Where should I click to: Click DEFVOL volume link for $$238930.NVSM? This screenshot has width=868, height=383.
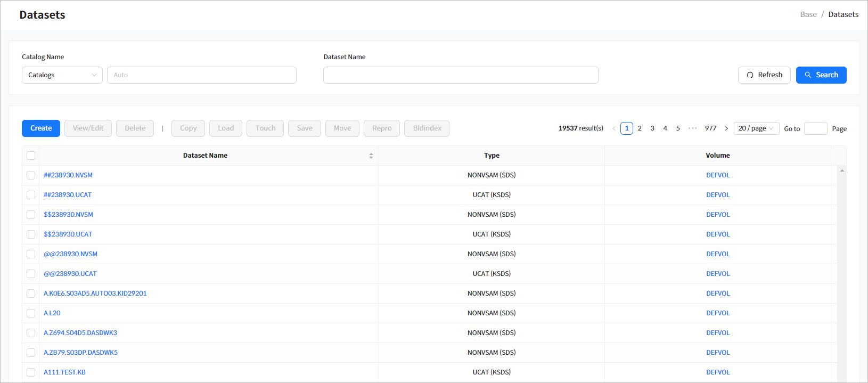tap(718, 215)
